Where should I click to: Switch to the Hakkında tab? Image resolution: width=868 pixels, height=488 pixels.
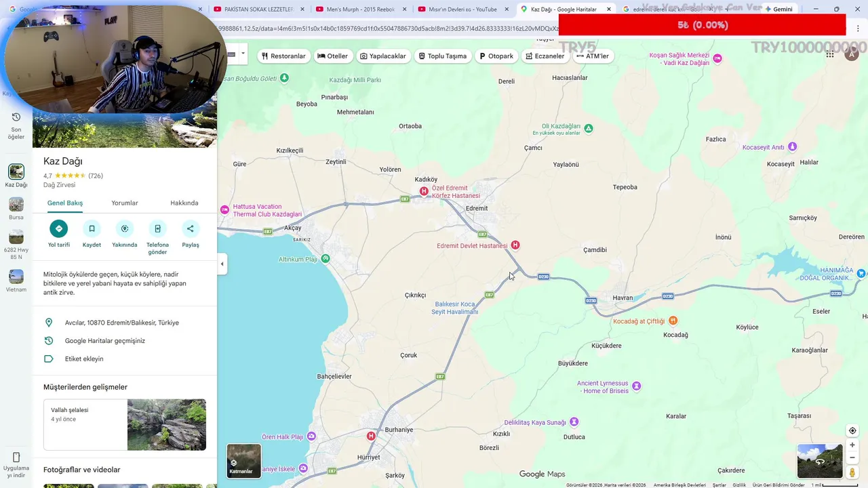(184, 203)
